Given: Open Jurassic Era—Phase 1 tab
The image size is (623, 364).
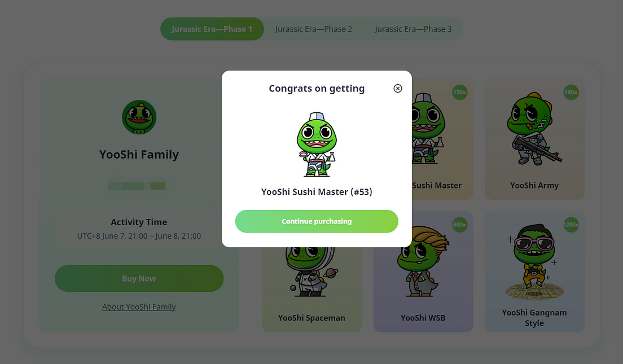Looking at the screenshot, I should 212,29.
